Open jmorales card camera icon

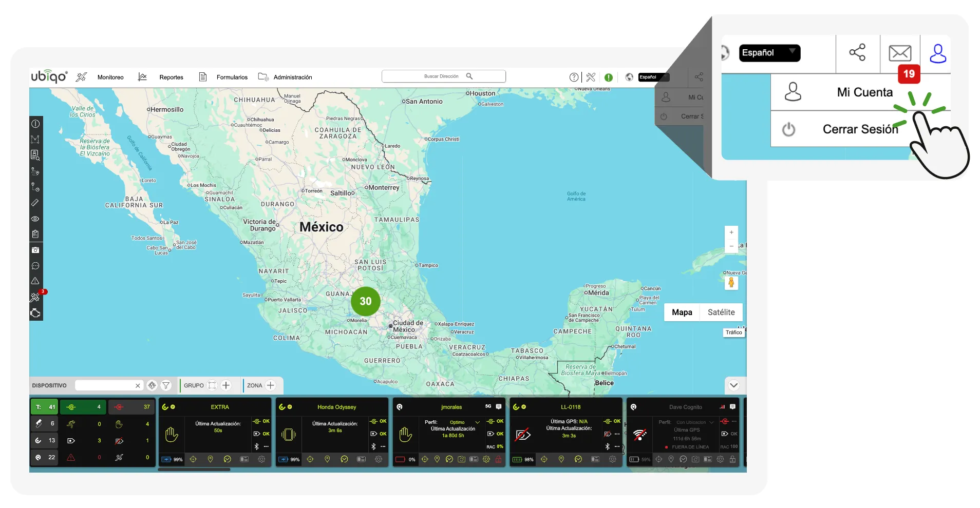point(461,459)
